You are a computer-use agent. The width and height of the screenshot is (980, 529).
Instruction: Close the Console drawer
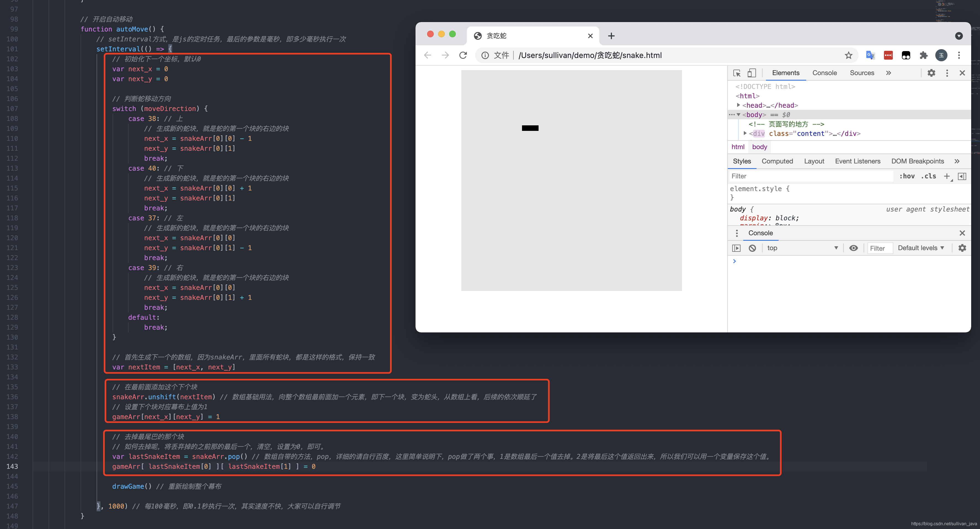(962, 233)
